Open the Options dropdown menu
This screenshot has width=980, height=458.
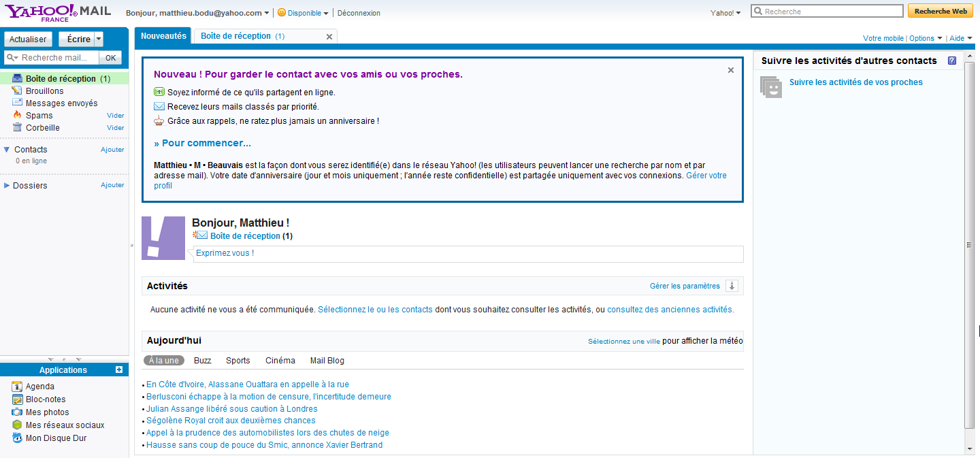click(926, 38)
